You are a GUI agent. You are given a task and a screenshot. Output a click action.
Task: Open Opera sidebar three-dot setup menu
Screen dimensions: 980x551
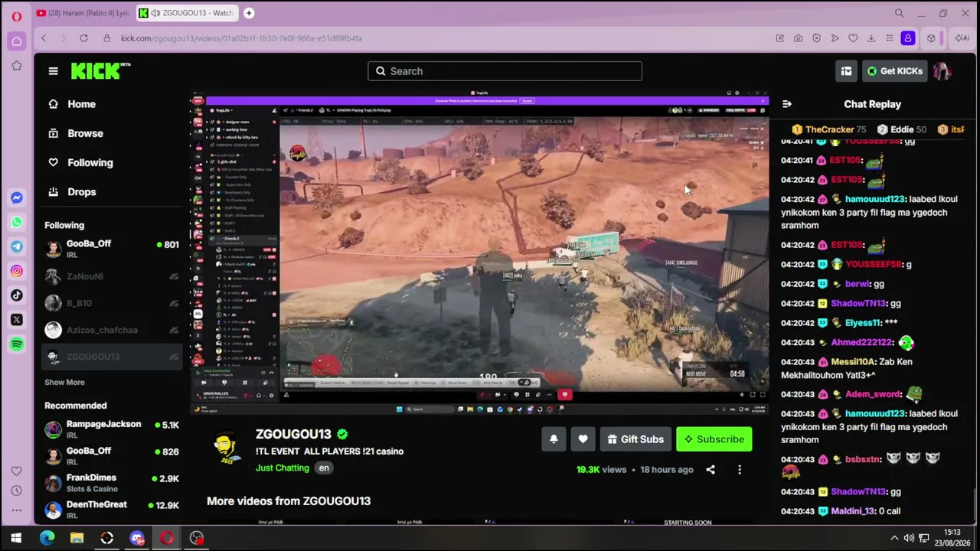(16, 510)
